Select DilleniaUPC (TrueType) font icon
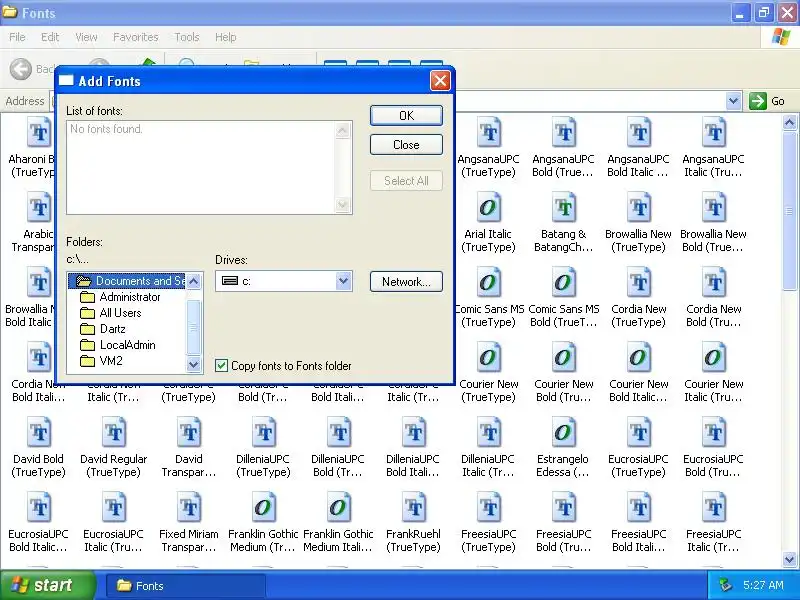Image resolution: width=800 pixels, height=600 pixels. click(263, 433)
